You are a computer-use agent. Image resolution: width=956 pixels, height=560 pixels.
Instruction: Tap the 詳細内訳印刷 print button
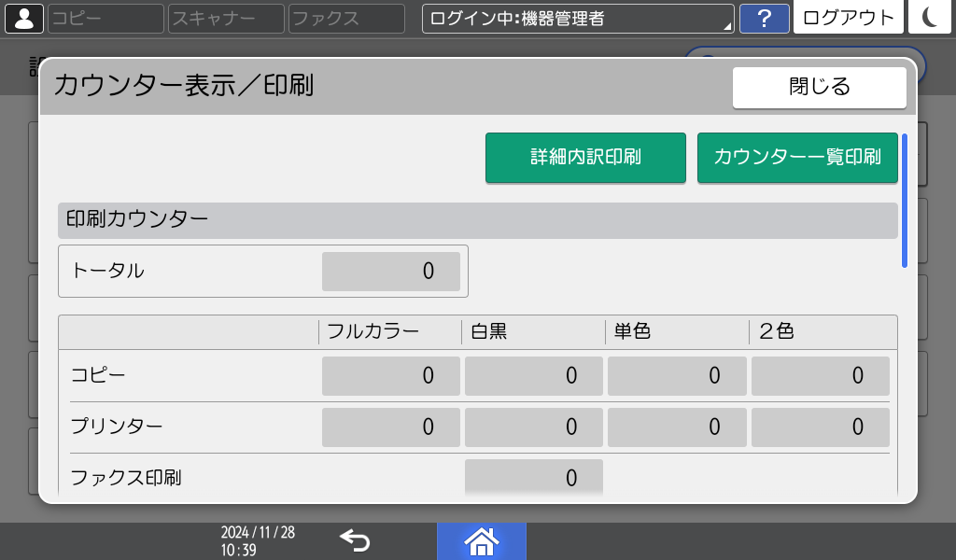click(585, 158)
